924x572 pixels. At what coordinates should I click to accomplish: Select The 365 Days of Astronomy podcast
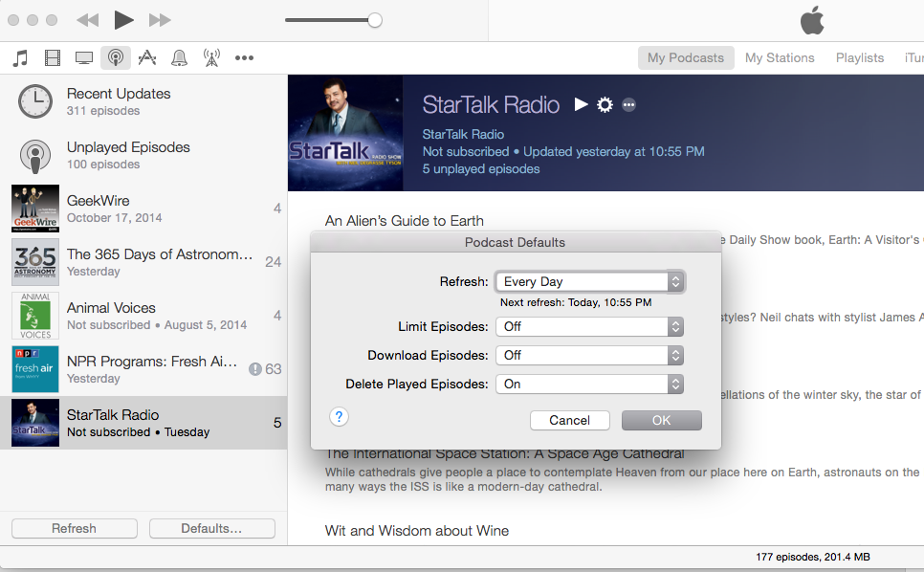[x=143, y=262]
